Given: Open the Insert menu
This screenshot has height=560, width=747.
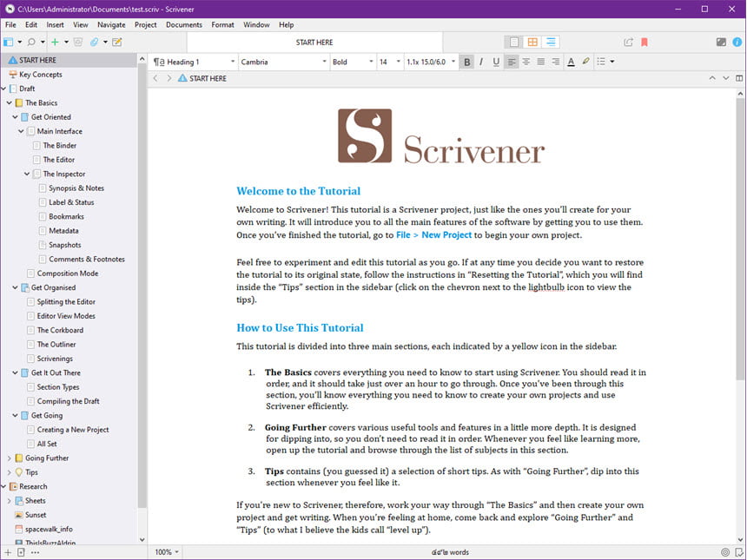Looking at the screenshot, I should (55, 25).
